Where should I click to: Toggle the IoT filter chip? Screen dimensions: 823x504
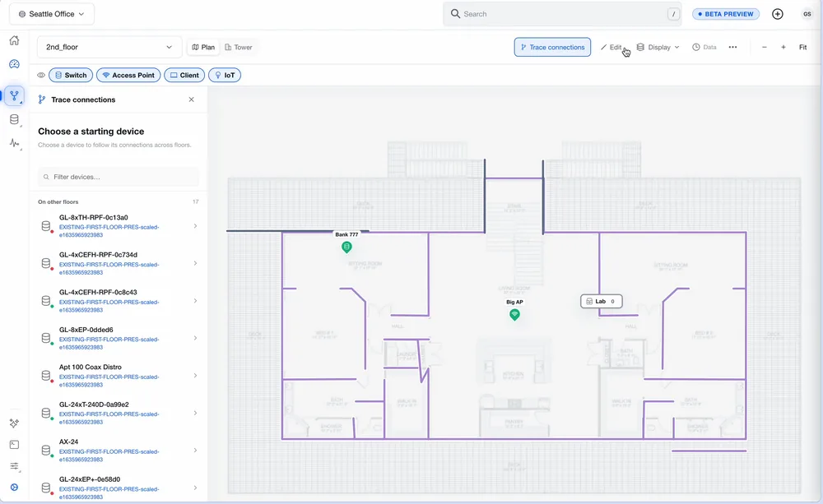[225, 75]
